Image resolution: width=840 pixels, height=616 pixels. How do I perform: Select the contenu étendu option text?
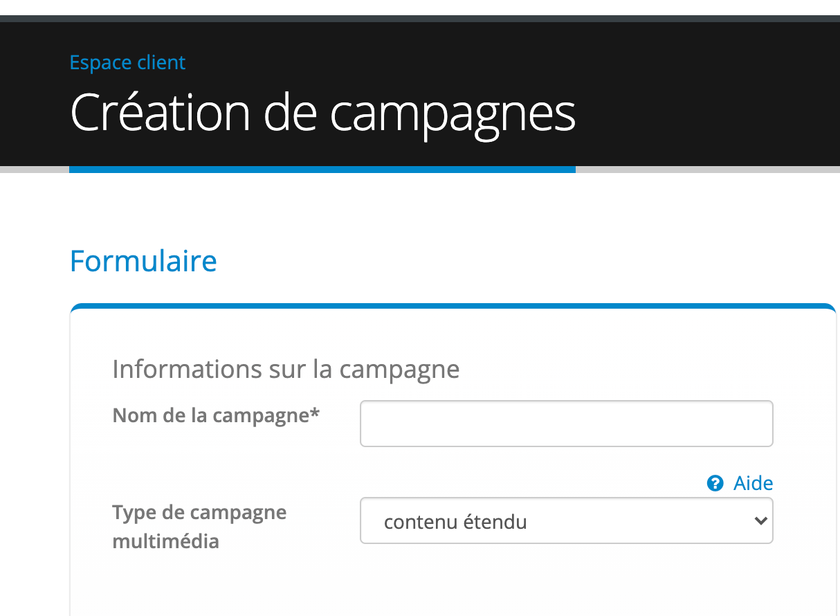455,522
